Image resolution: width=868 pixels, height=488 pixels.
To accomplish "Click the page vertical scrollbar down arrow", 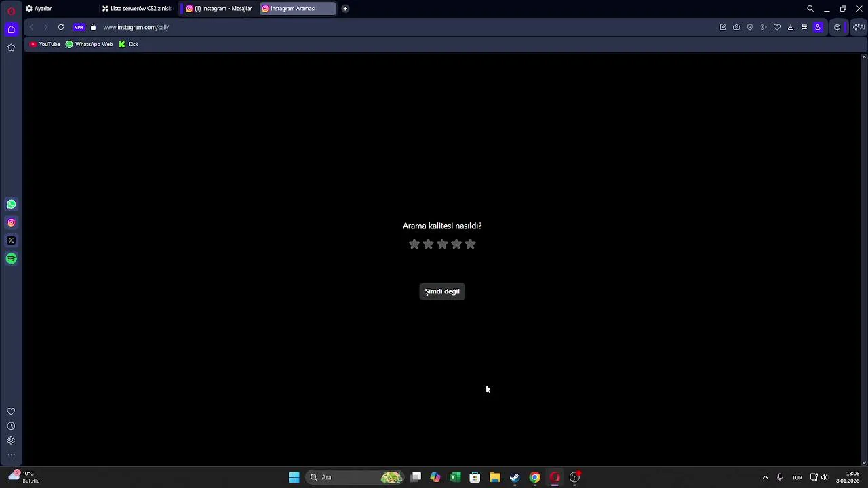I will 863,462.
